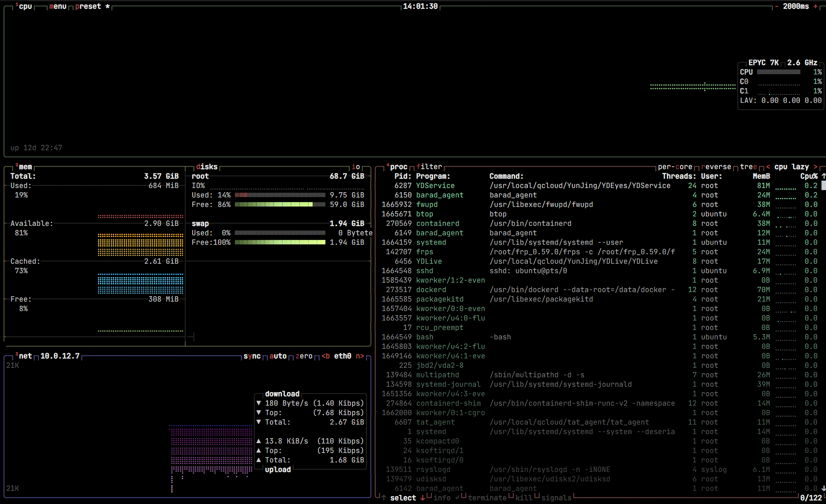Viewport: 826px width, 504px height.
Task: Click left arrow to change sort column
Action: (768, 167)
